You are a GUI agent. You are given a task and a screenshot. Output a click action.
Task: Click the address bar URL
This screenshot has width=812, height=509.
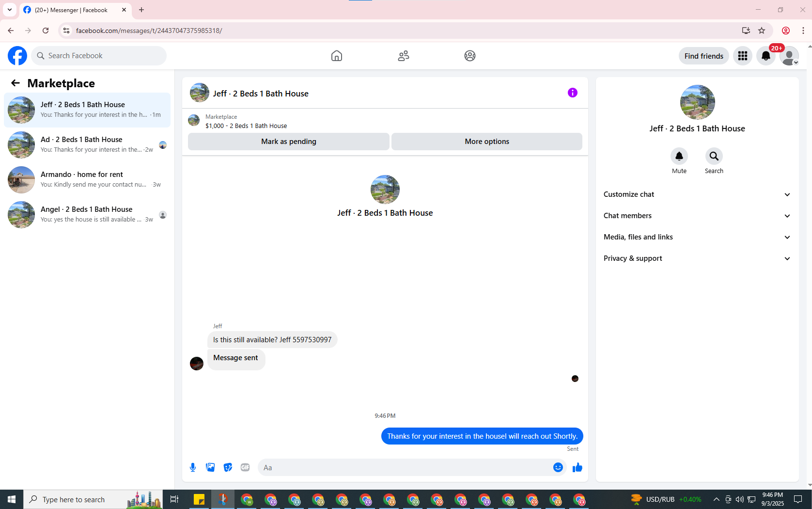point(149,31)
